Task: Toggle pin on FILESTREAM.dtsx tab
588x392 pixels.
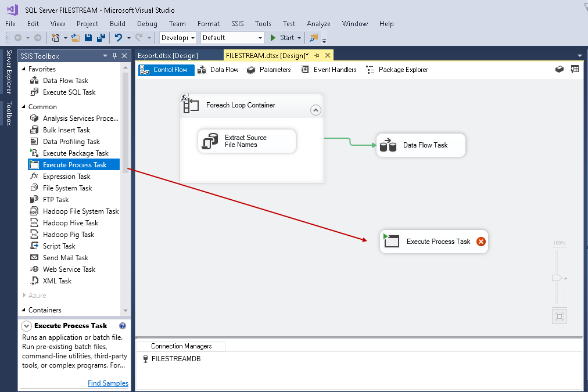Action: click(x=317, y=55)
